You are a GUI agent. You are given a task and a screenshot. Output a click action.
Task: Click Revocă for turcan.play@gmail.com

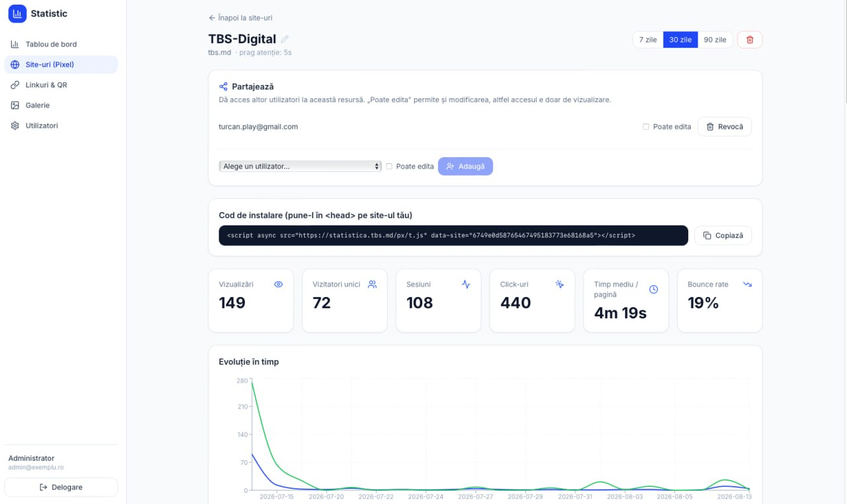click(x=724, y=127)
